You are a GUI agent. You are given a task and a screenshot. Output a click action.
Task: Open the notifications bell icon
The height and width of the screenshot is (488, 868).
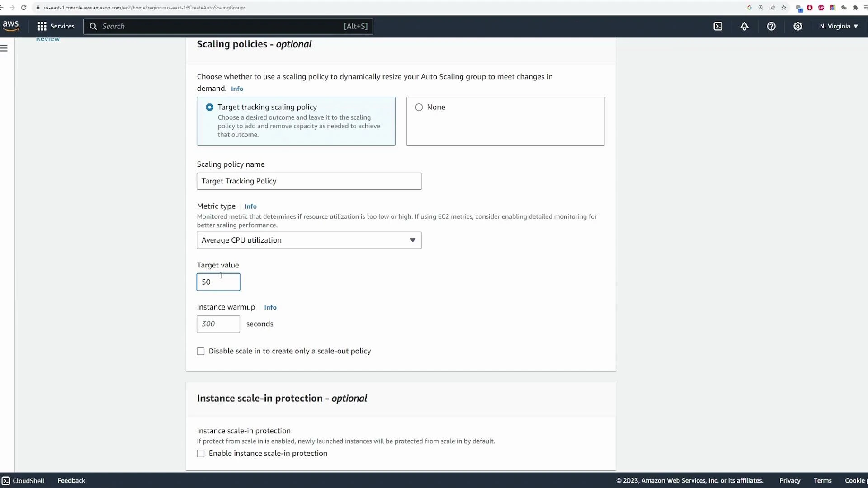(x=744, y=26)
